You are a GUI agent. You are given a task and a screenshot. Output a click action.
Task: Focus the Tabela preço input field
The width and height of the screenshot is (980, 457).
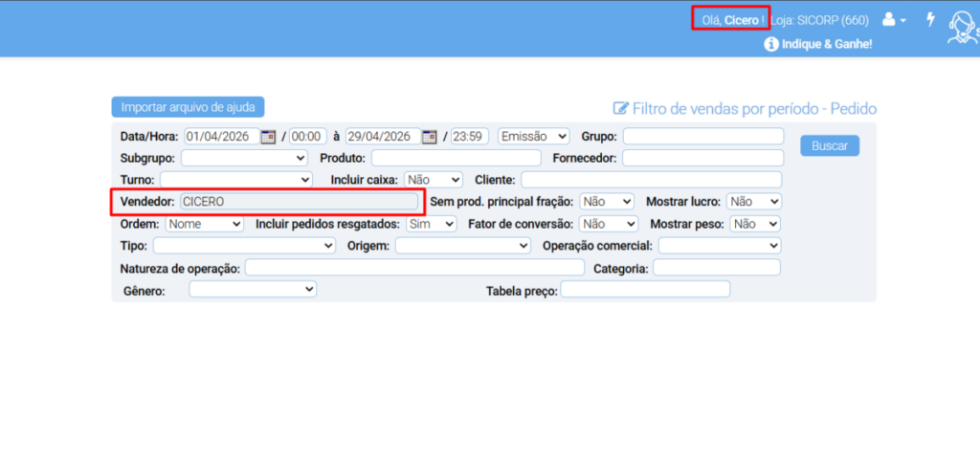pos(645,290)
